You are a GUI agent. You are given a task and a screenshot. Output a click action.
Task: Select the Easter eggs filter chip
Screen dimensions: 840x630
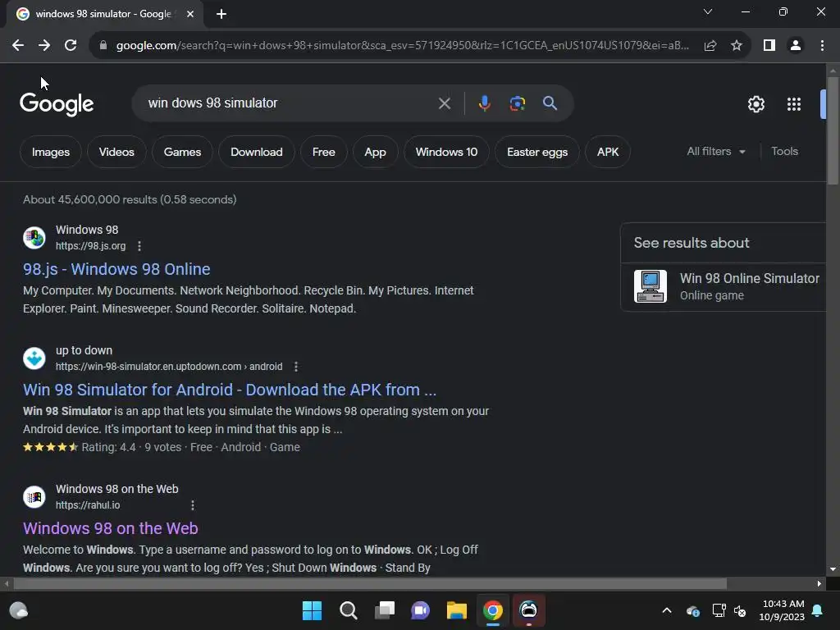(537, 152)
